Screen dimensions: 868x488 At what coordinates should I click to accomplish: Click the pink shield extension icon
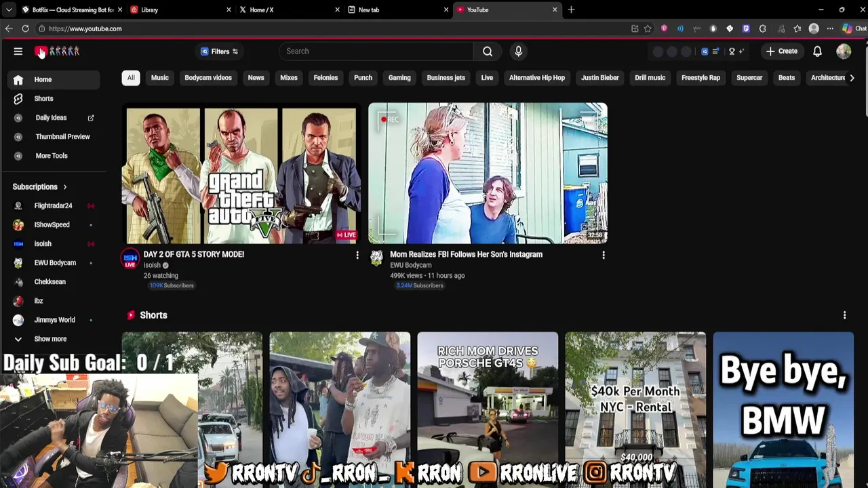(664, 28)
